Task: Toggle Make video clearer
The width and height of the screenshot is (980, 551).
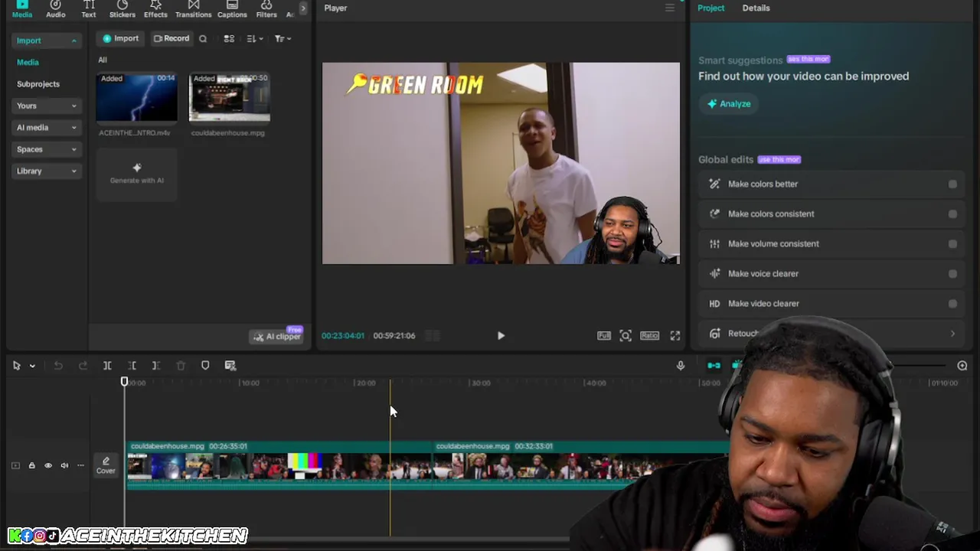Action: click(x=952, y=304)
